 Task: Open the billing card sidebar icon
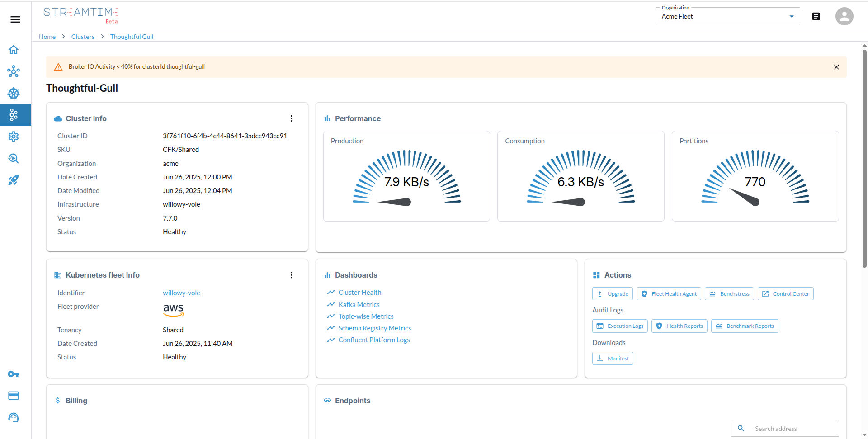pyautogui.click(x=14, y=396)
